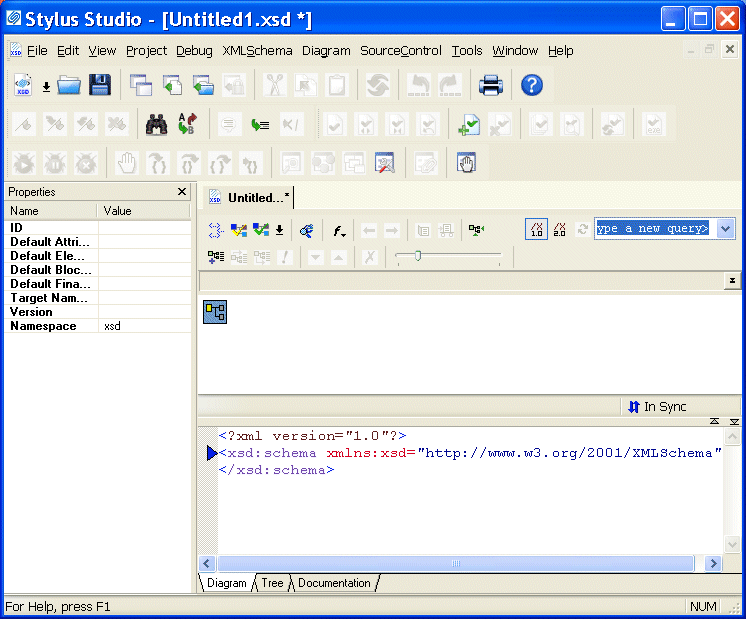Open Help with the blue question mark icon

click(x=532, y=86)
